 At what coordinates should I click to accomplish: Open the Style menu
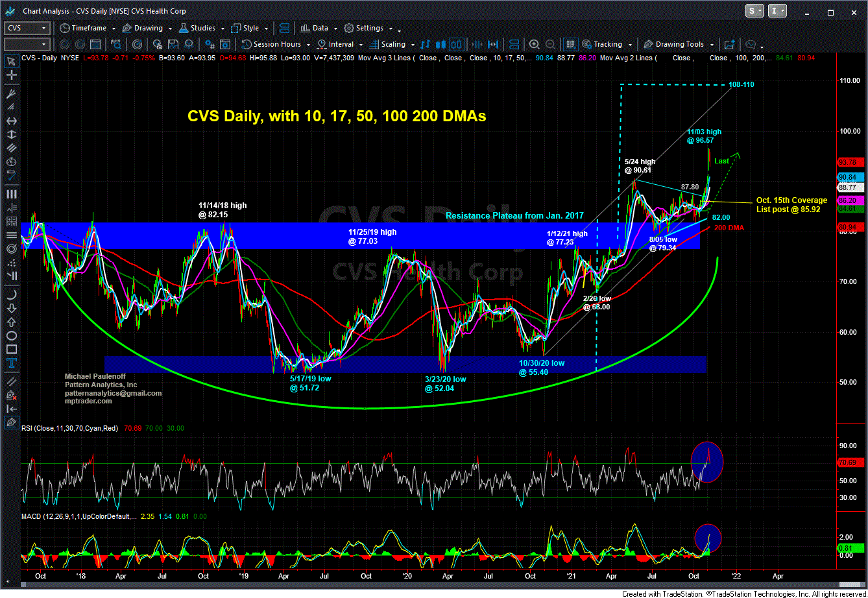point(251,28)
